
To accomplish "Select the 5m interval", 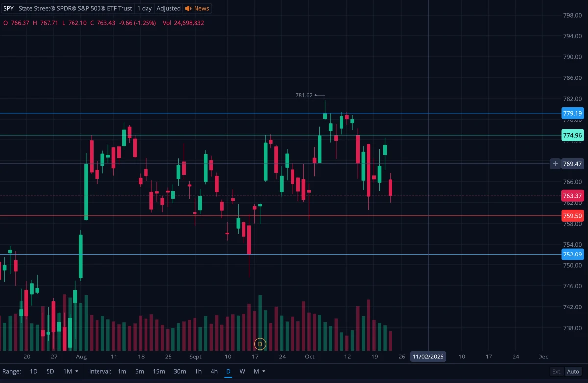I will (x=140, y=371).
